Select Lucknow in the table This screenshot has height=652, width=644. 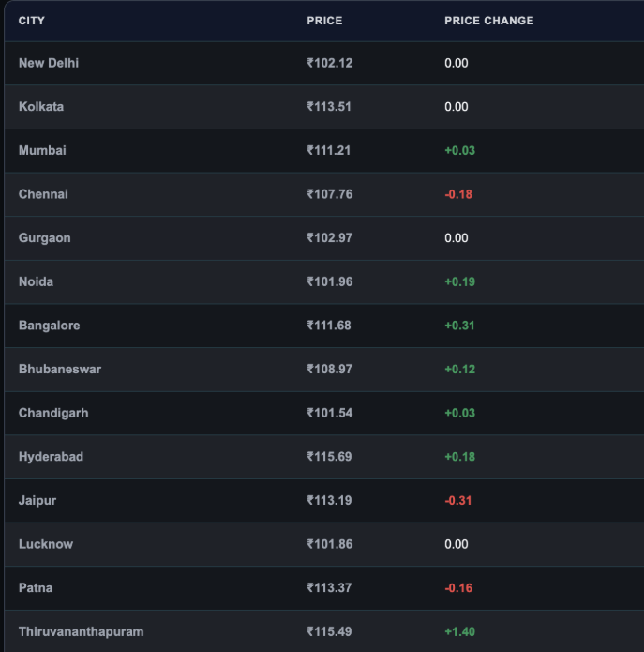click(46, 544)
